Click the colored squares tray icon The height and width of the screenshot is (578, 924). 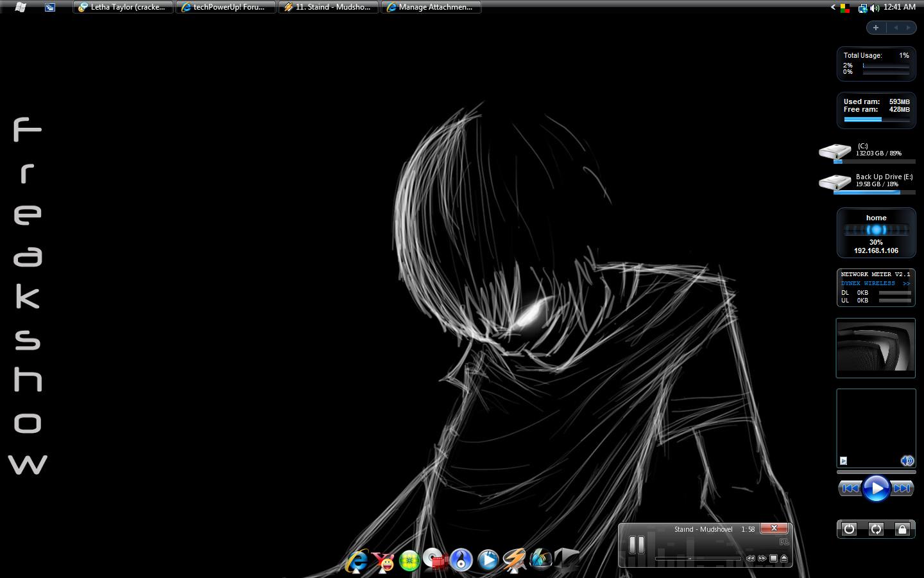(x=845, y=8)
